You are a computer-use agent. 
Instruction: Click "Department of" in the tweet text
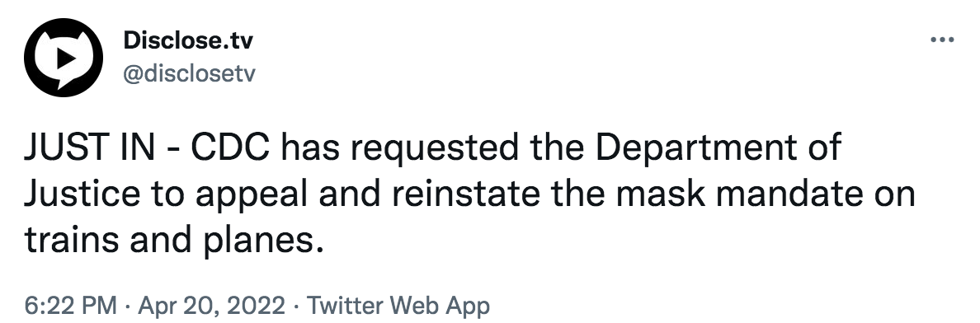click(719, 150)
